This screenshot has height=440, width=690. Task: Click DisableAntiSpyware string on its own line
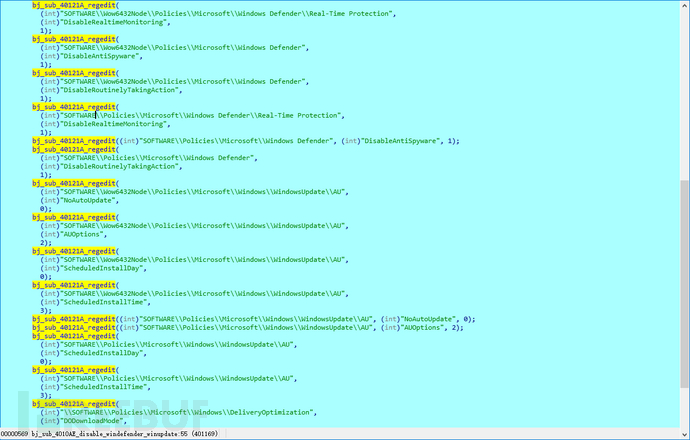(x=101, y=56)
